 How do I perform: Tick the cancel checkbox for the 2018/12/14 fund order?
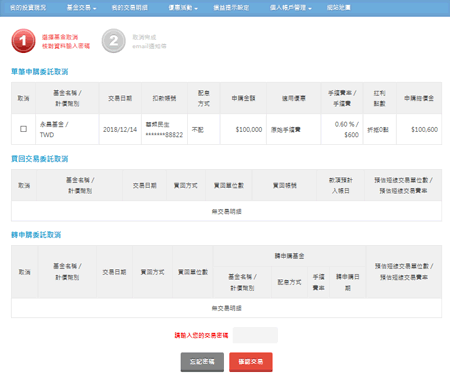click(23, 129)
